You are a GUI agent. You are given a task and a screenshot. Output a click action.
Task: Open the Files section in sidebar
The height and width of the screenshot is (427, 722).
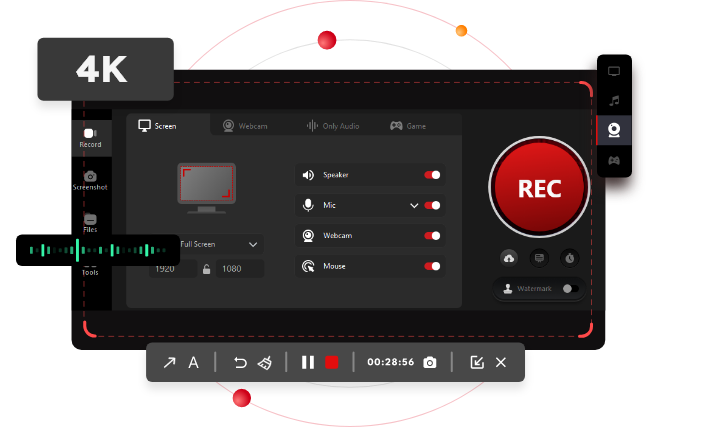(90, 223)
